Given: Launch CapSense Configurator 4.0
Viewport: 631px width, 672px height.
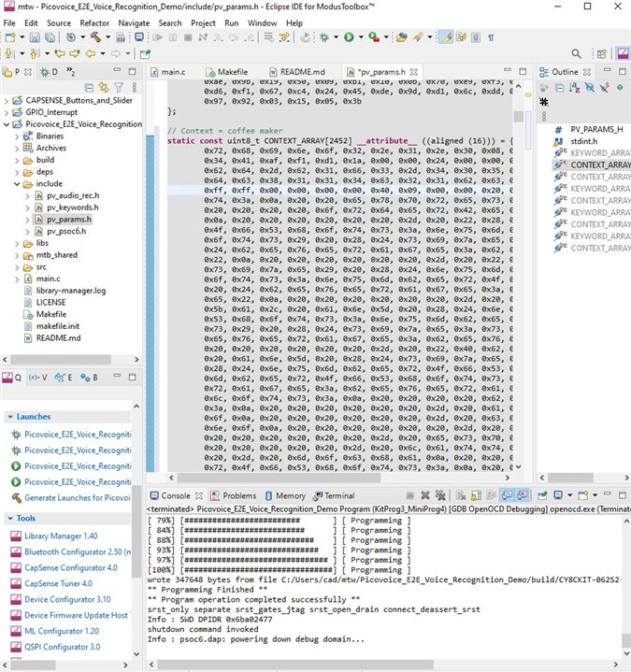Looking at the screenshot, I should [x=70, y=567].
